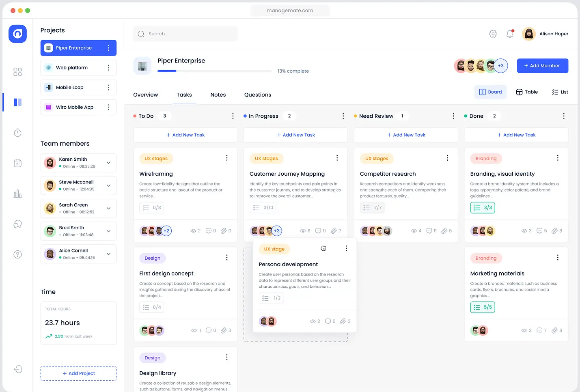Toggle the 3/3 checklist on Branding, visual identity

tap(483, 208)
